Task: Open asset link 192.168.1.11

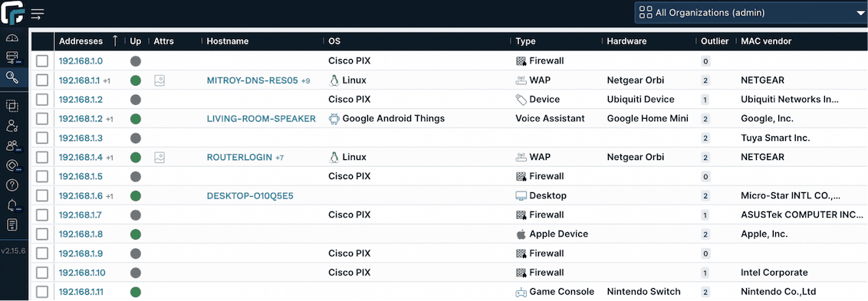Action: point(81,292)
